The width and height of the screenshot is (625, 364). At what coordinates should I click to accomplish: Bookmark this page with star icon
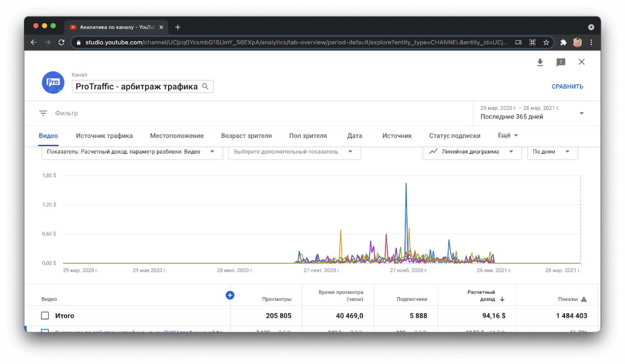(546, 42)
